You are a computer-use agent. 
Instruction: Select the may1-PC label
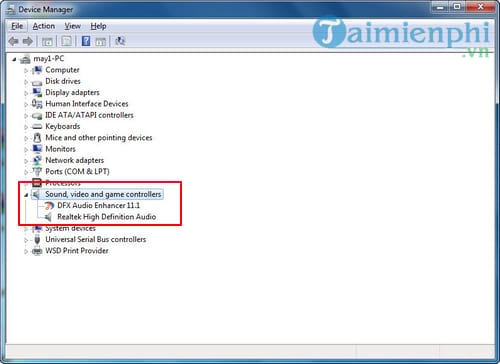point(49,59)
